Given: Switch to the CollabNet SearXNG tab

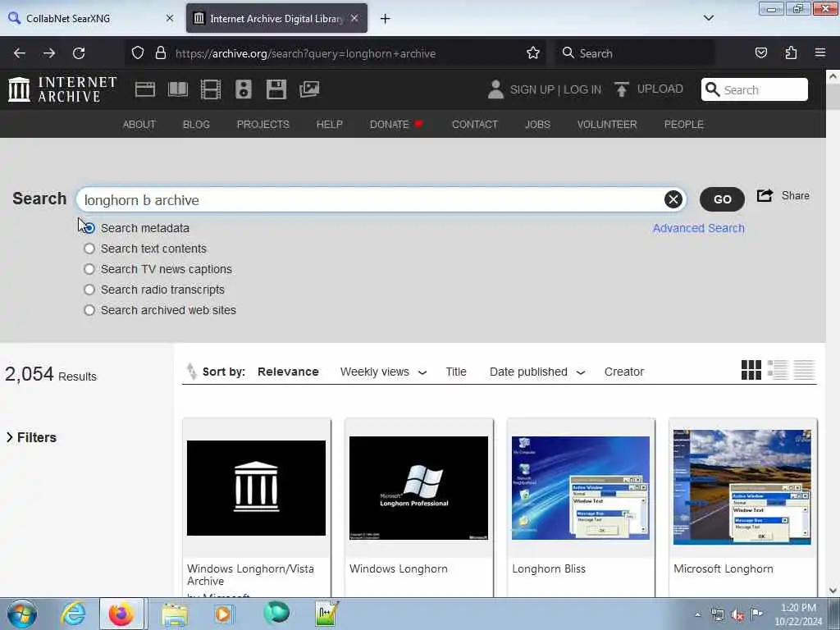Looking at the screenshot, I should (x=89, y=18).
